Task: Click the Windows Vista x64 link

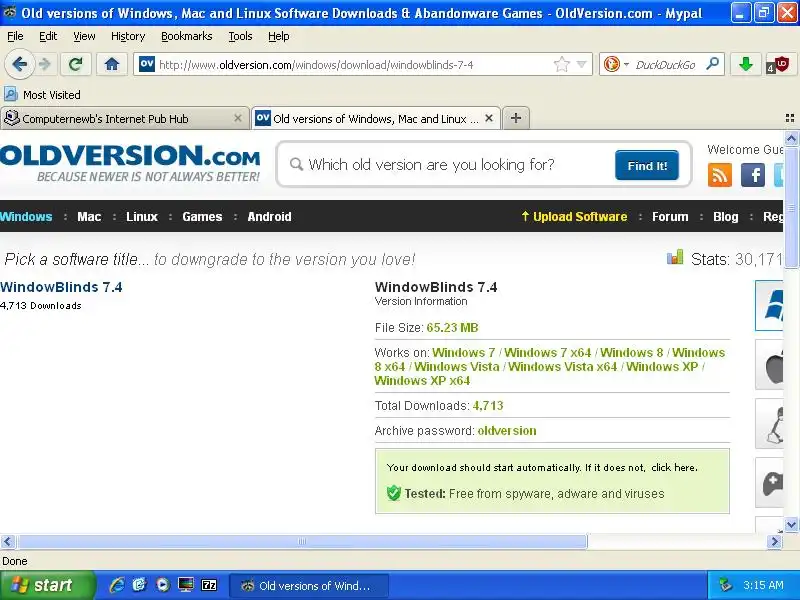Action: pos(562,366)
